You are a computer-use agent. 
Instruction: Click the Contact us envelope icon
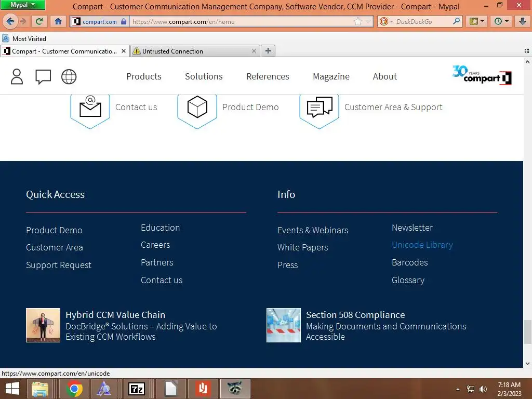[90, 108]
